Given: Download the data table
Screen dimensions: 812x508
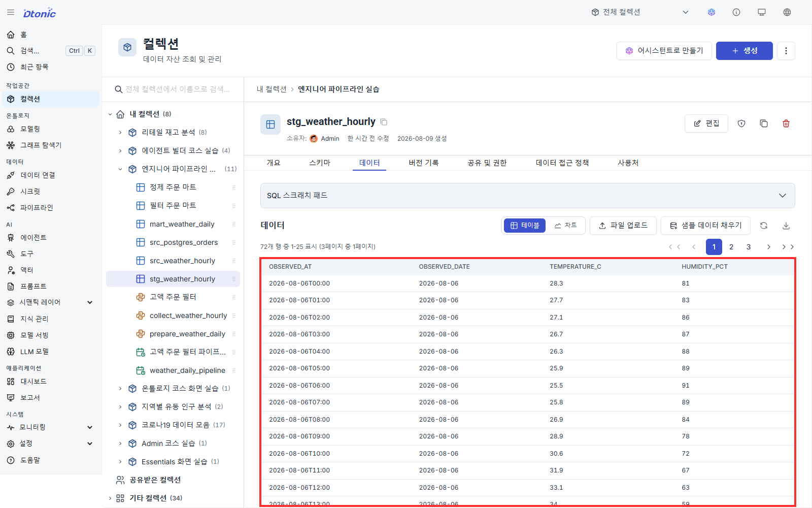Looking at the screenshot, I should click(x=786, y=226).
